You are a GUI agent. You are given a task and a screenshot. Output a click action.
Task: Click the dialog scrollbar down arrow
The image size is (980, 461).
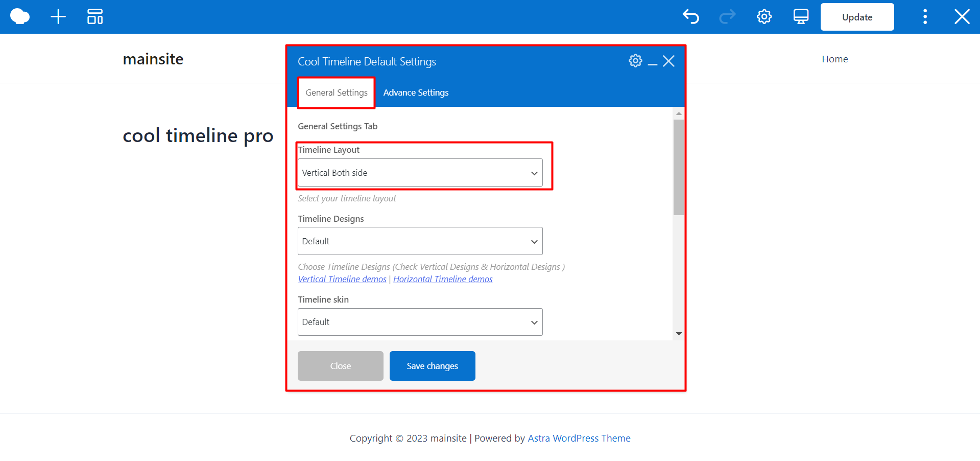[x=679, y=334]
